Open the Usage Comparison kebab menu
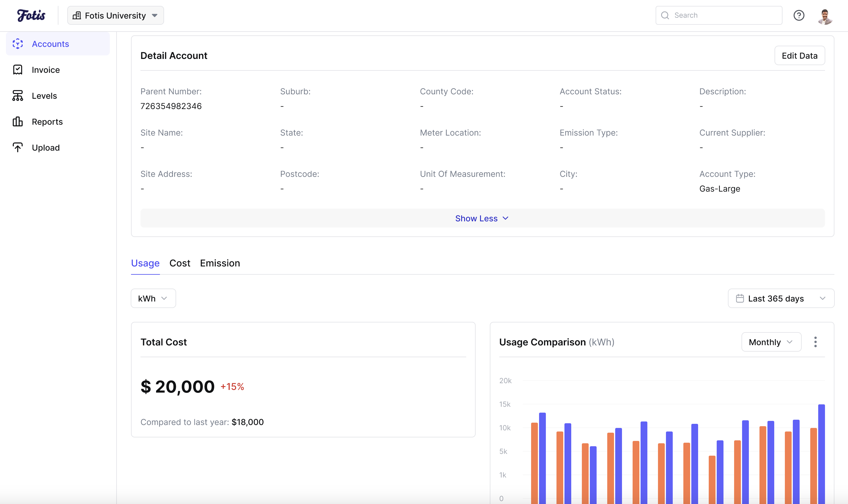Viewport: 848px width, 504px height. 815,342
